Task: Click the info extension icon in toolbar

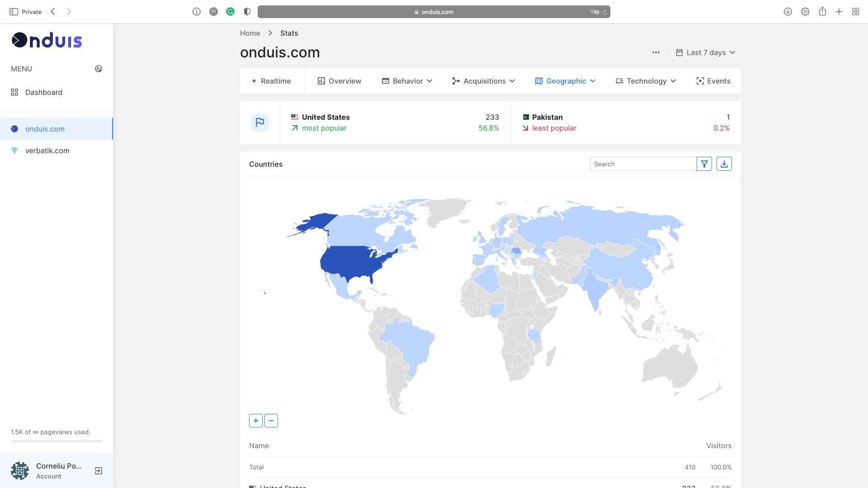Action: (x=197, y=12)
